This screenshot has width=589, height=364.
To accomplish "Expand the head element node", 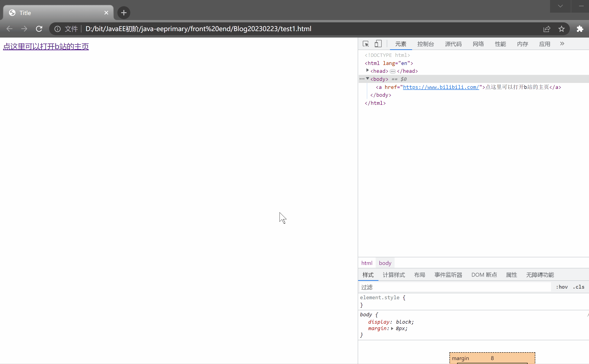I will 368,70.
